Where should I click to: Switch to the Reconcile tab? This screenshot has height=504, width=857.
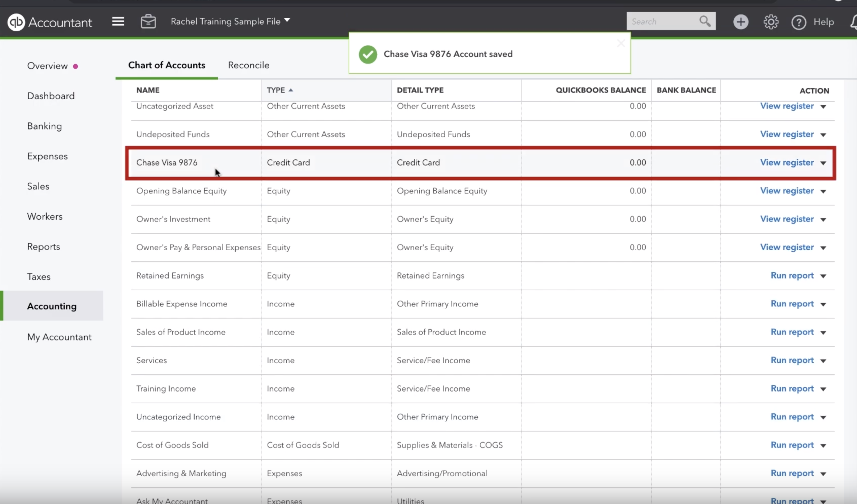pyautogui.click(x=249, y=65)
